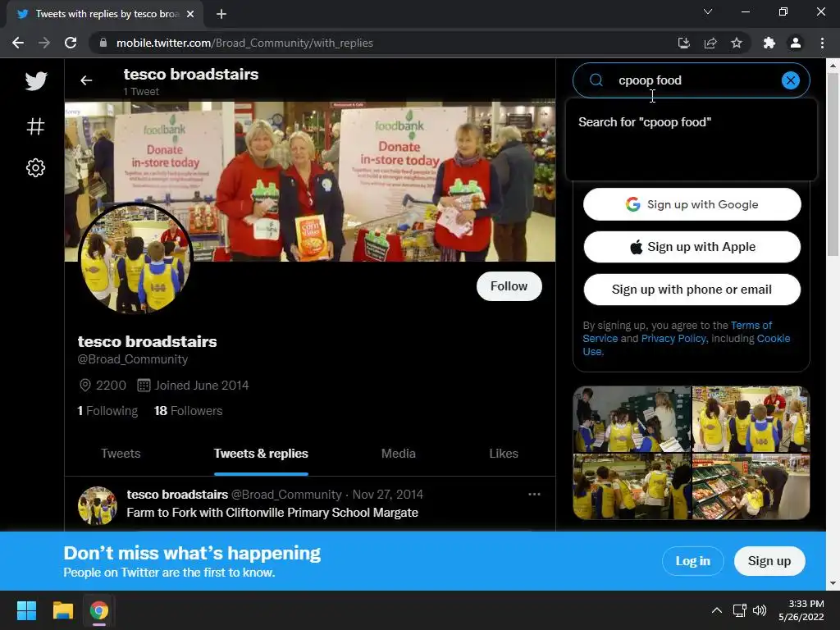Select the Tweets & replies tab
Viewport: 840px width, 630px height.
pos(261,454)
